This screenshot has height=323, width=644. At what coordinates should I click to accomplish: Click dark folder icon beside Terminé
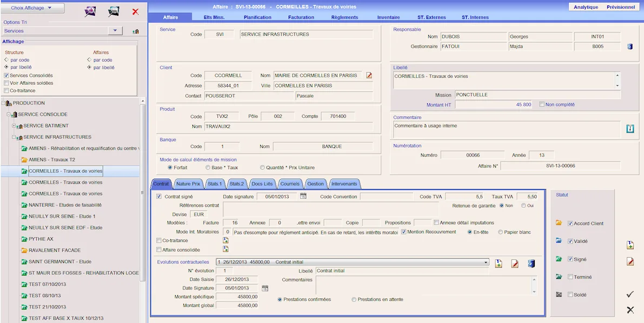tap(559, 277)
